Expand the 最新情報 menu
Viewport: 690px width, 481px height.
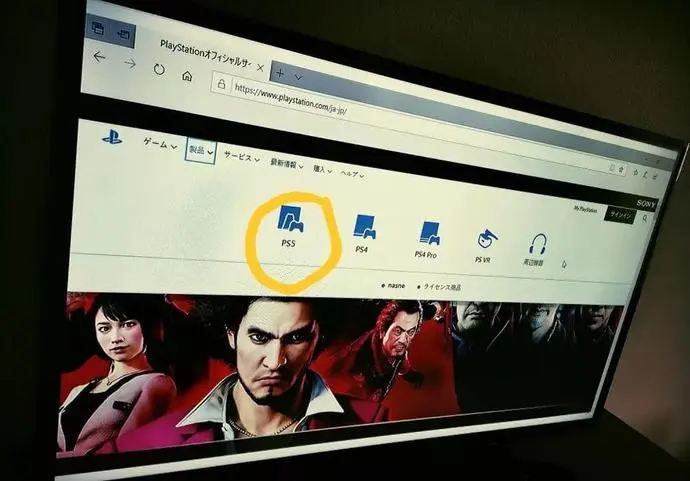pos(286,164)
